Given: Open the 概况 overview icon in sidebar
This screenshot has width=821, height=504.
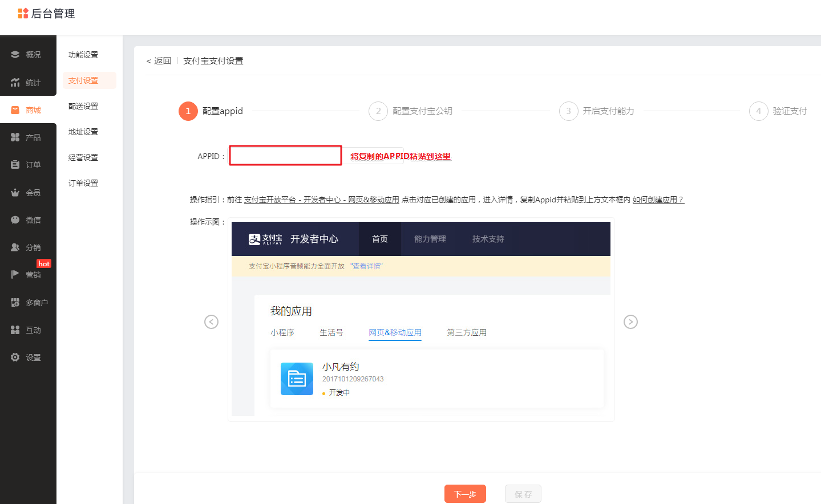Looking at the screenshot, I should click(15, 55).
